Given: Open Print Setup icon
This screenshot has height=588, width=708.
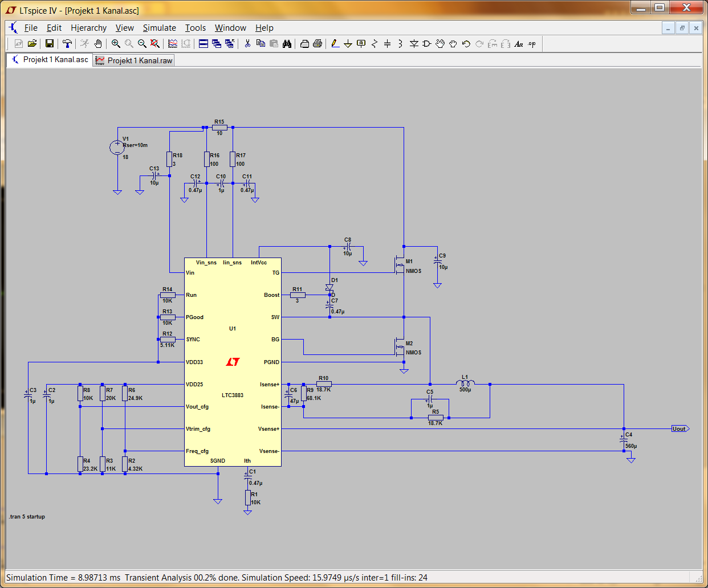Looking at the screenshot, I should pyautogui.click(x=304, y=44).
